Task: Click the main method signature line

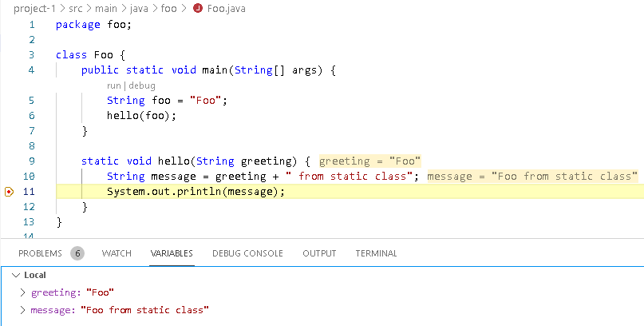Action: (208, 70)
